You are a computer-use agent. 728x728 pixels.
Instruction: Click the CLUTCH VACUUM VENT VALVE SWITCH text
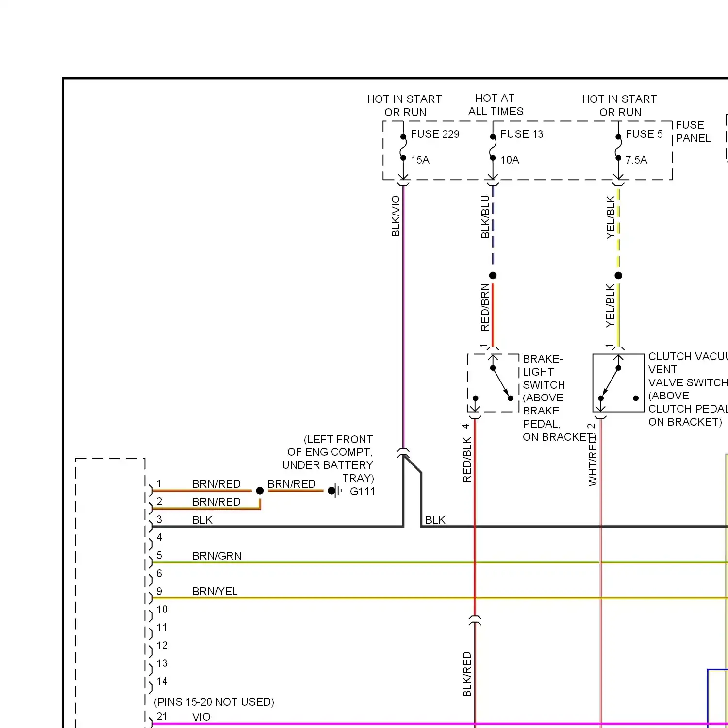click(688, 389)
